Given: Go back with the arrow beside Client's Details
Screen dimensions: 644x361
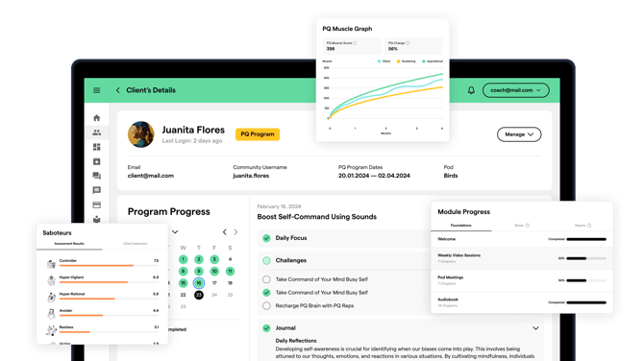Looking at the screenshot, I should pos(118,90).
